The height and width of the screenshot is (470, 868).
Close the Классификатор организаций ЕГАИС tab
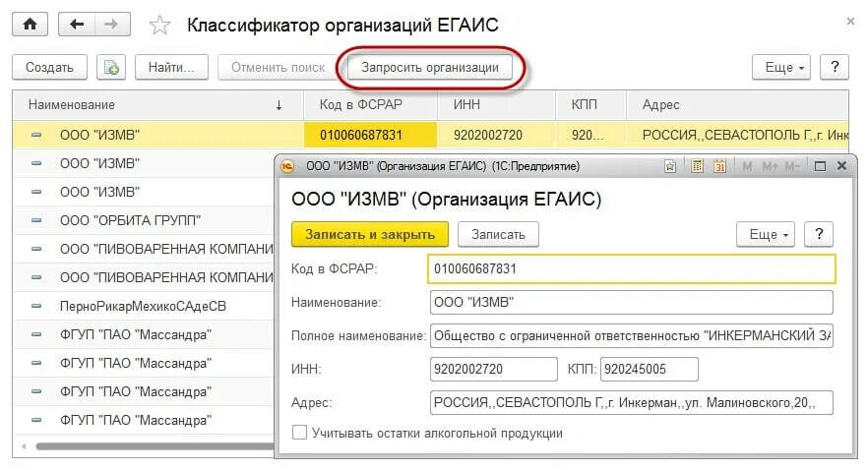(850, 21)
